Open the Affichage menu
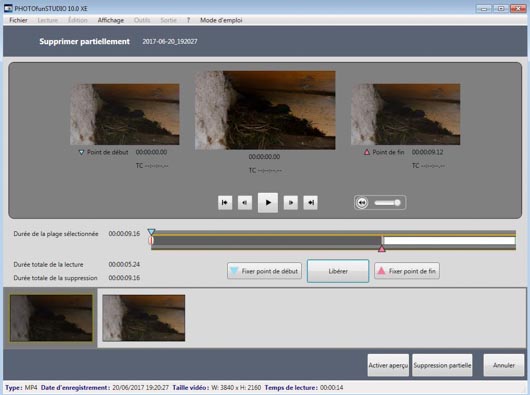 point(111,20)
